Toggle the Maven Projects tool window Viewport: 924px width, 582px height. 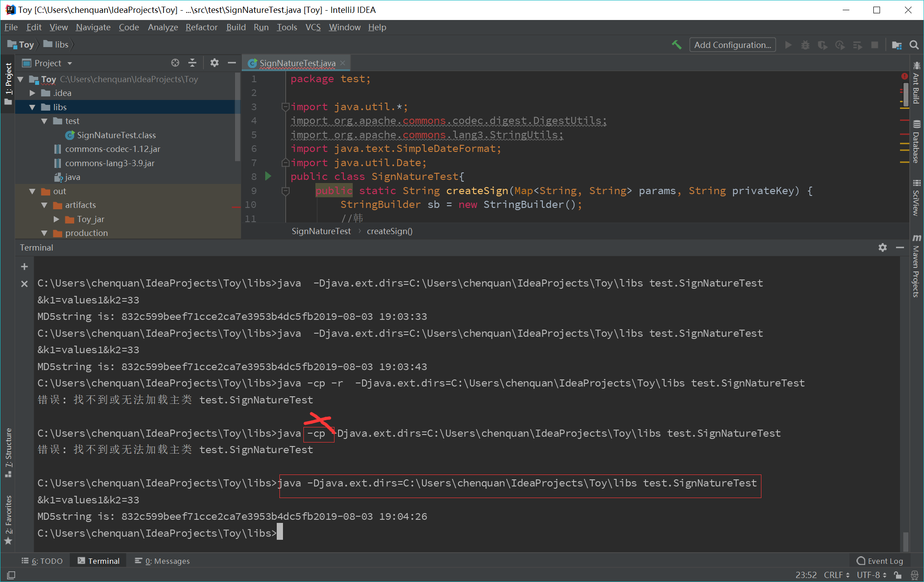coord(916,266)
